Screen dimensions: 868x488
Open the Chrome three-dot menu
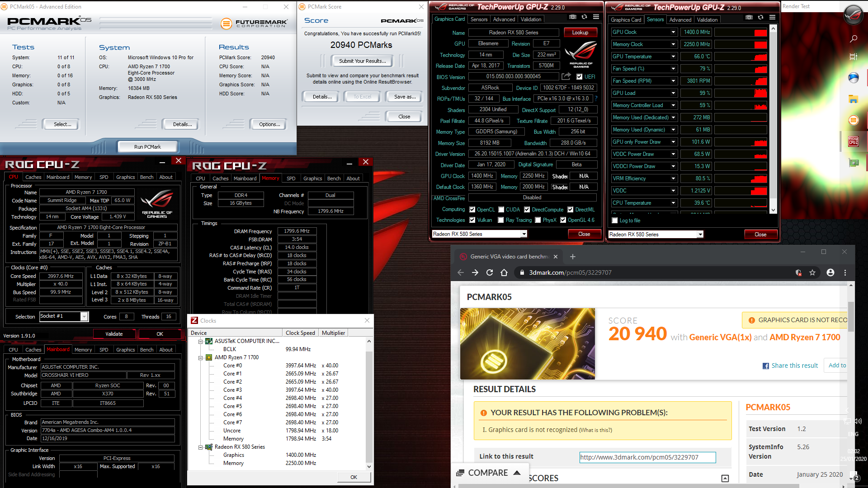coord(845,272)
